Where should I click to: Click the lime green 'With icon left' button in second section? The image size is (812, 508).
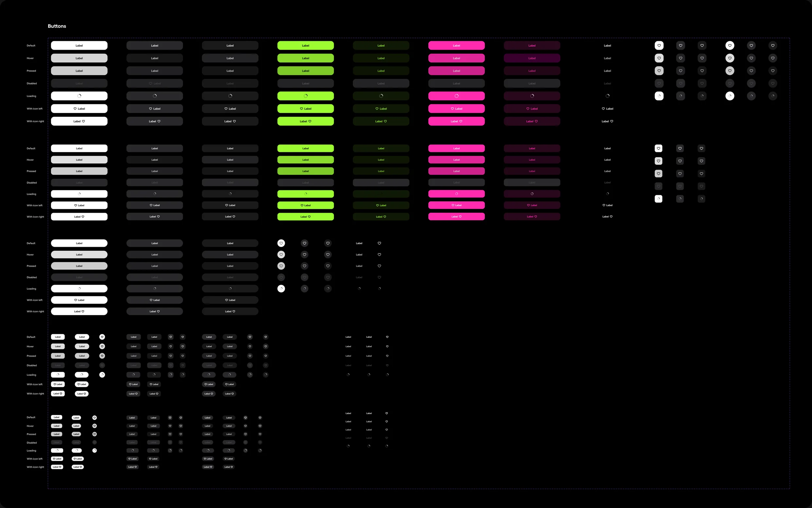point(305,205)
